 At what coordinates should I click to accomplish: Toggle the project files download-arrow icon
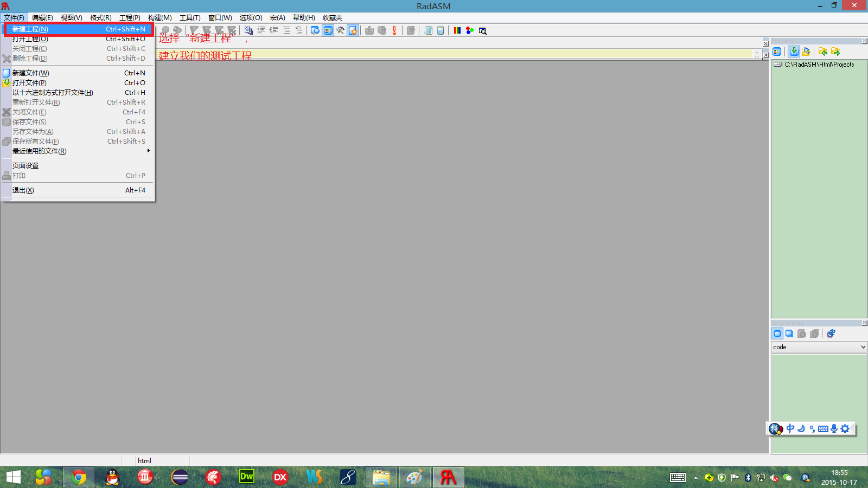point(794,52)
